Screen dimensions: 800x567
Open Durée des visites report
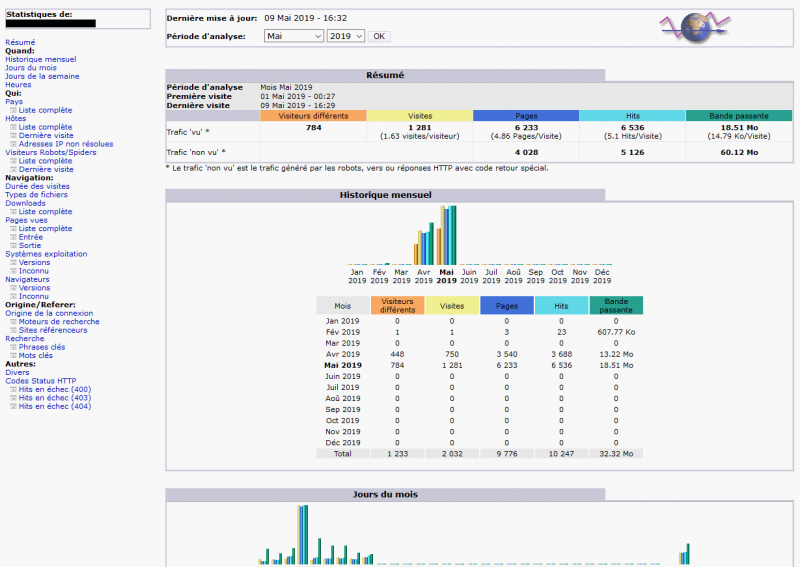click(x=38, y=186)
